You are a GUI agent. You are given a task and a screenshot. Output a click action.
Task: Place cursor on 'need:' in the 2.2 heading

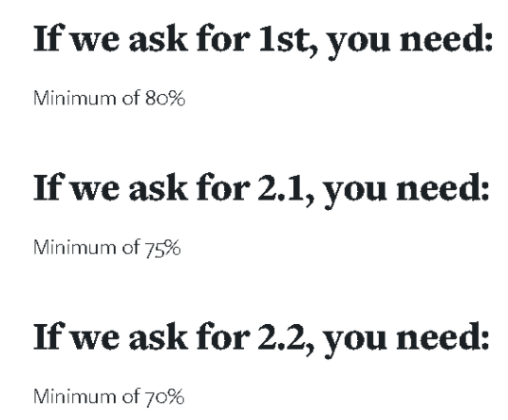pyautogui.click(x=442, y=337)
